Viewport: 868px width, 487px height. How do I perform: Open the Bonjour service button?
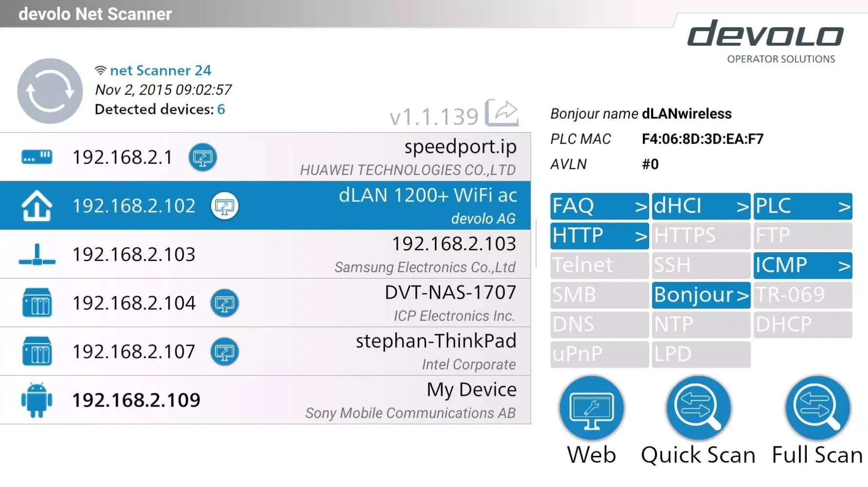coord(701,295)
